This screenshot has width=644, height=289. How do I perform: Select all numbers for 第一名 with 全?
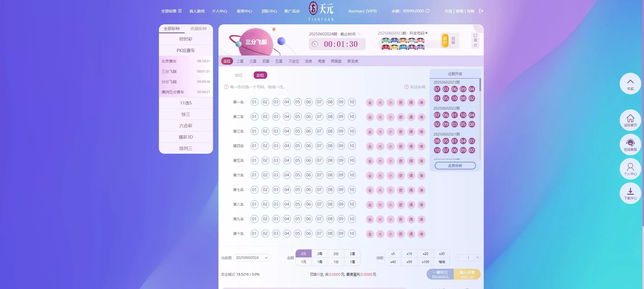(370, 103)
